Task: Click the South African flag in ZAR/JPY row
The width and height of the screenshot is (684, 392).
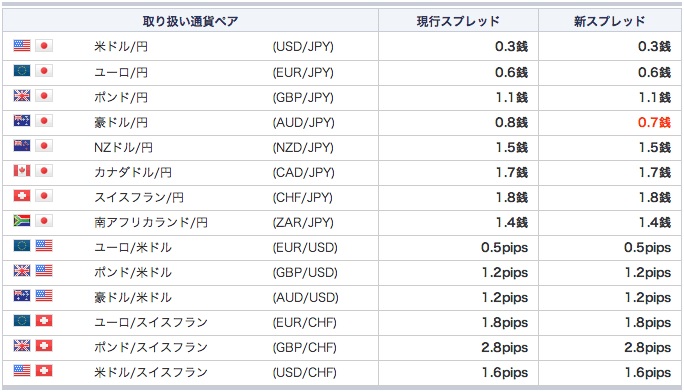Action: coord(22,221)
